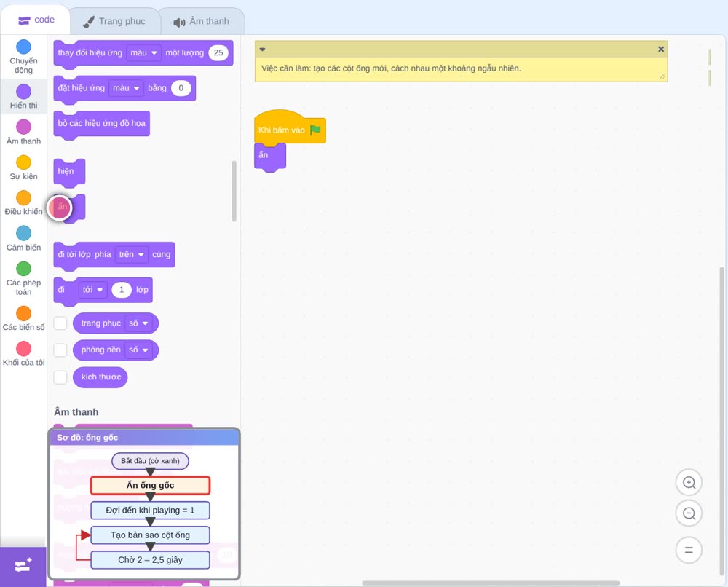Zoom out the workspace

(689, 513)
